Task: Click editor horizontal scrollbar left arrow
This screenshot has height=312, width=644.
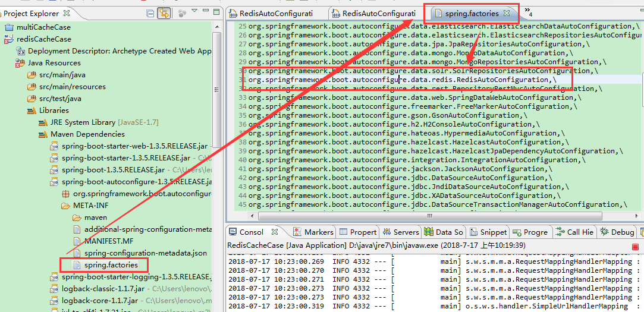Action: [253, 216]
